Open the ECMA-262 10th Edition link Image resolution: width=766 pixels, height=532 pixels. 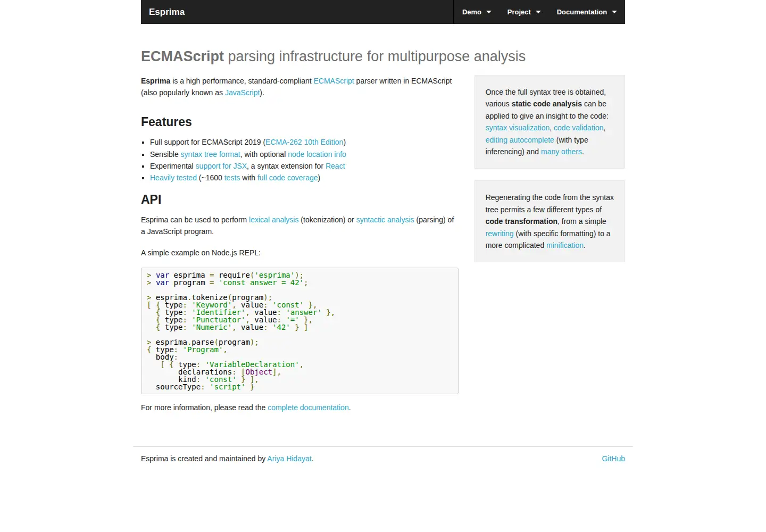point(304,142)
